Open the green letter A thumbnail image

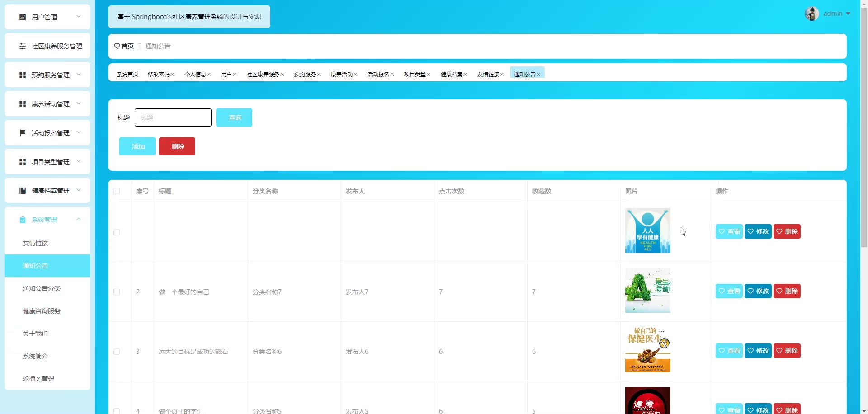click(x=648, y=290)
